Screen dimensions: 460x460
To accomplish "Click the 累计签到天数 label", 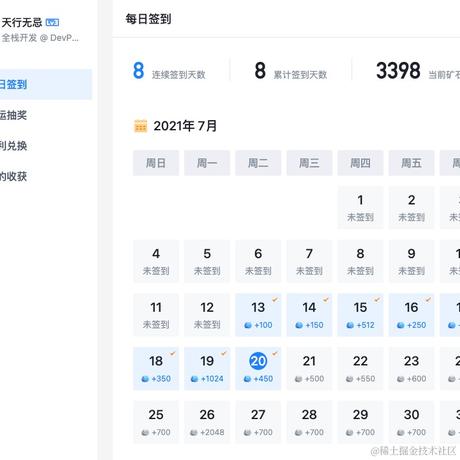I will (x=300, y=74).
